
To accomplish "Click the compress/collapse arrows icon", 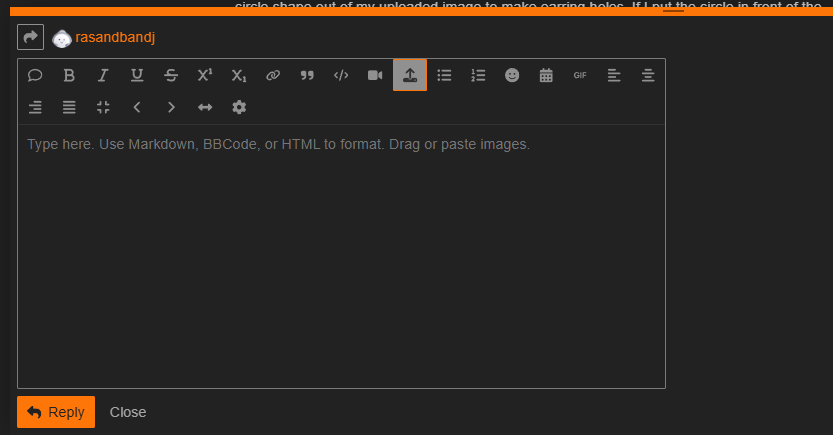I will tap(103, 107).
